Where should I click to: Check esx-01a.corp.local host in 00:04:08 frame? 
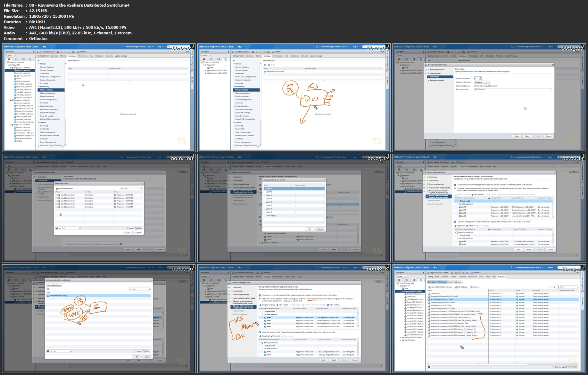pos(57,195)
